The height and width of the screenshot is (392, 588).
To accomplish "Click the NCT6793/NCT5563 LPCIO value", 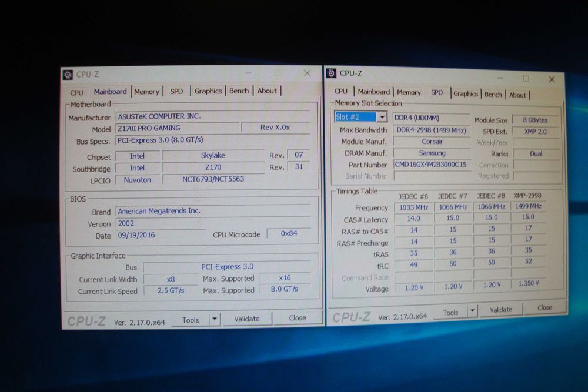I will 213,179.
